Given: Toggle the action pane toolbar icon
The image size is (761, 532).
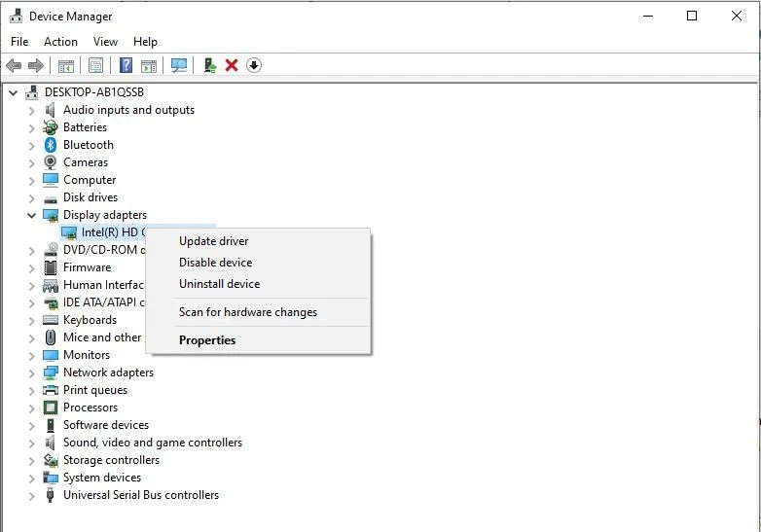Looking at the screenshot, I should click(x=149, y=65).
